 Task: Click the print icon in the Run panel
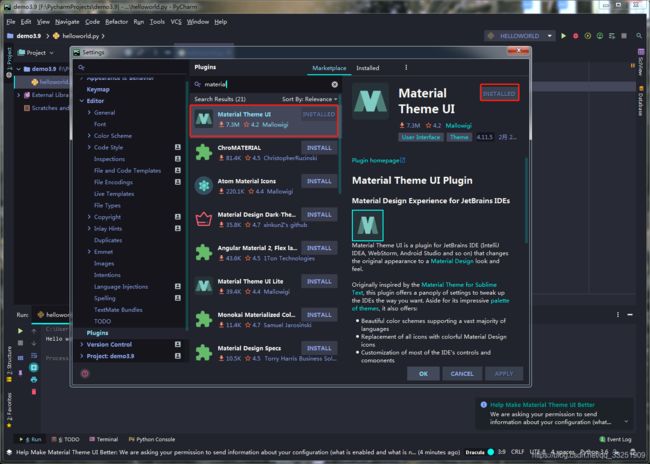click(34, 379)
